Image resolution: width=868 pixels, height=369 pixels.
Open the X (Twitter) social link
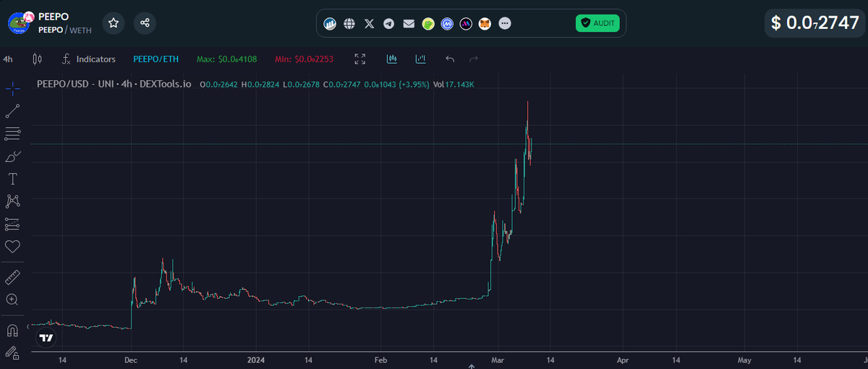coord(370,23)
